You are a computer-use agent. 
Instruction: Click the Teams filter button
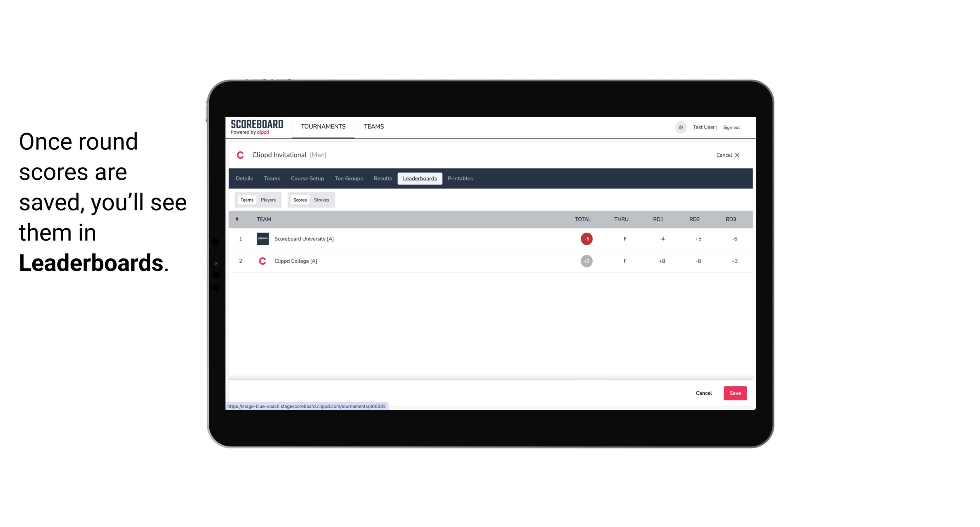[x=246, y=199]
